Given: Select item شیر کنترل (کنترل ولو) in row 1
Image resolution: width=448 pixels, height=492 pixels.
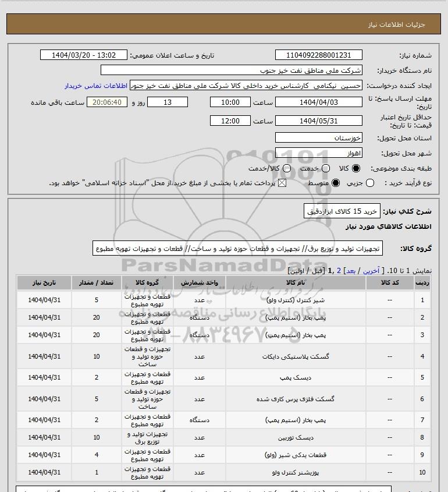Looking at the screenshot, I should (296, 300).
